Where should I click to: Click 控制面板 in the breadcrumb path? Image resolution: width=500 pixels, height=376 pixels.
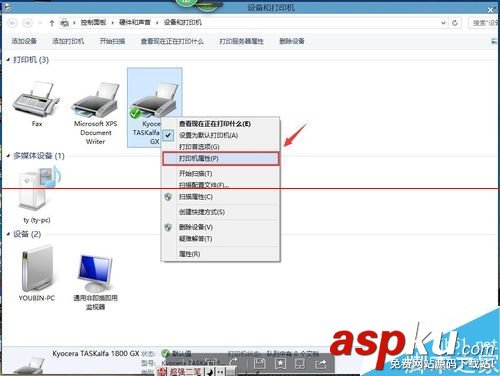pos(93,23)
